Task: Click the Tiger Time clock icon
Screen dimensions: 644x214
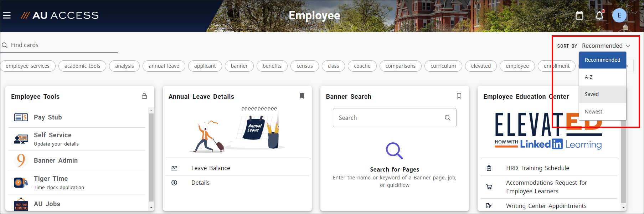Action: [x=21, y=183]
